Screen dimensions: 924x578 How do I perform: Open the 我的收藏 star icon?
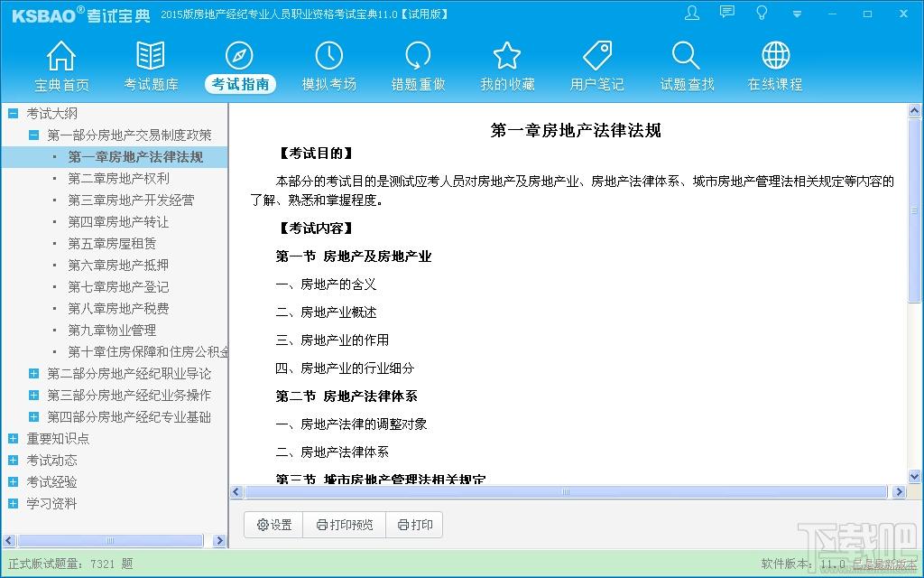[507, 56]
